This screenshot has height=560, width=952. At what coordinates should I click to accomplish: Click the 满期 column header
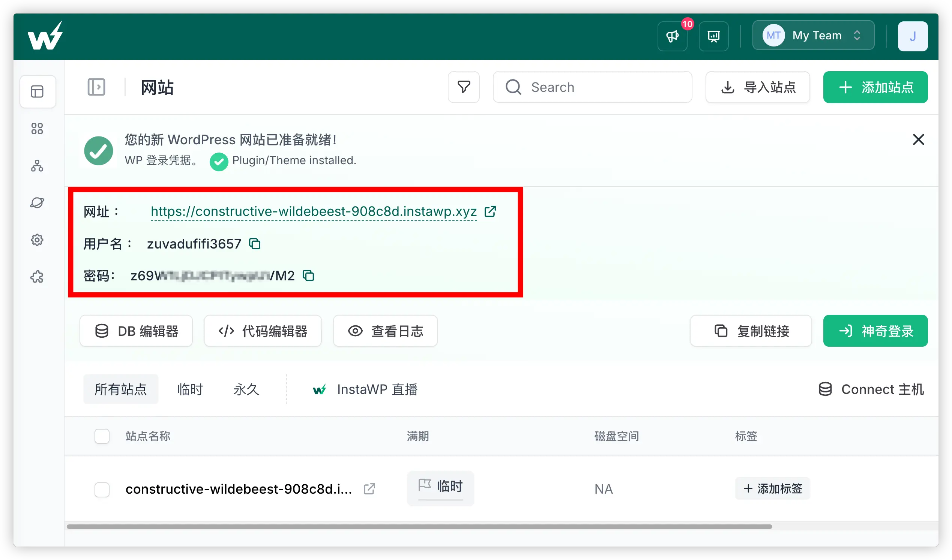[x=418, y=436]
